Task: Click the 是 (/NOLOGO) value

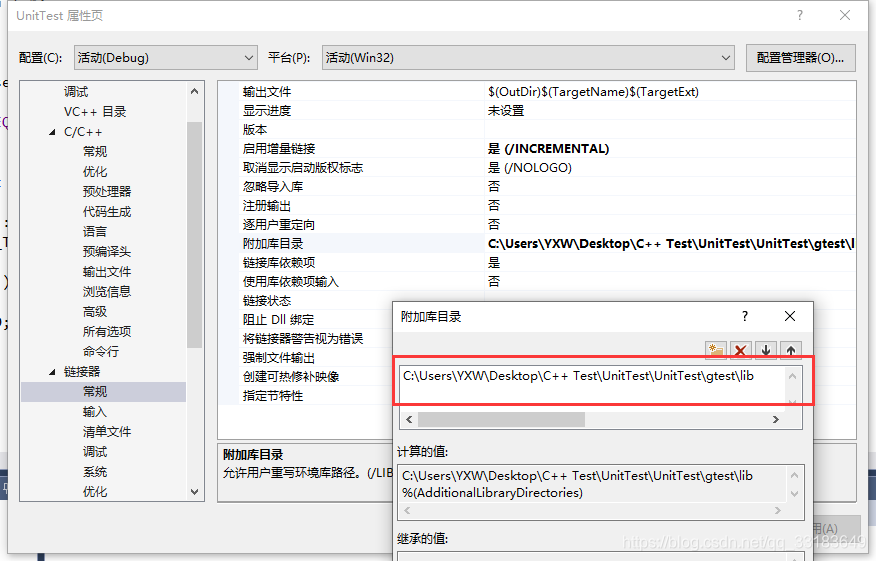Action: [530, 168]
